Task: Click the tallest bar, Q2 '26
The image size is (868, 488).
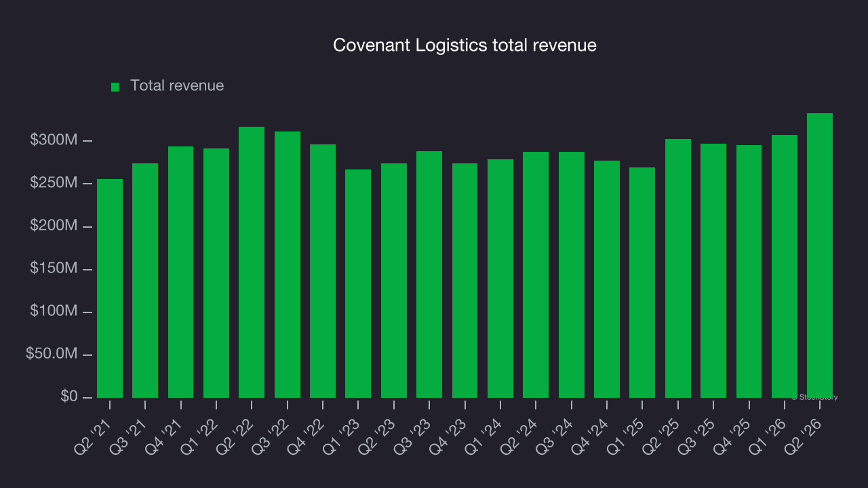Action: click(x=820, y=256)
